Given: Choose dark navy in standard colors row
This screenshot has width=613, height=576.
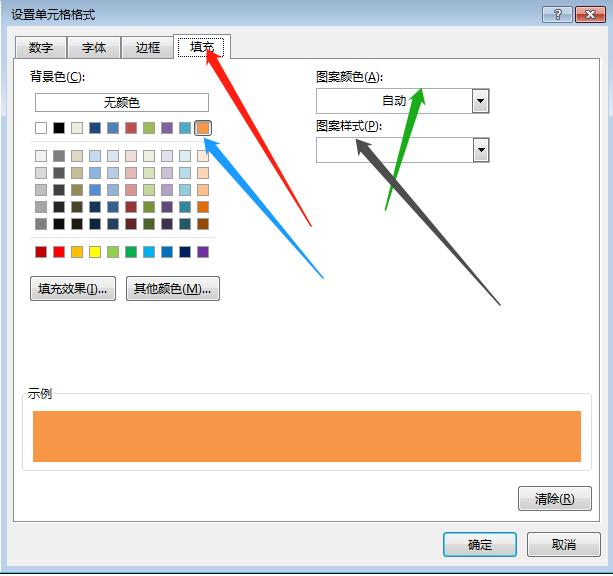Looking at the screenshot, I should [185, 252].
